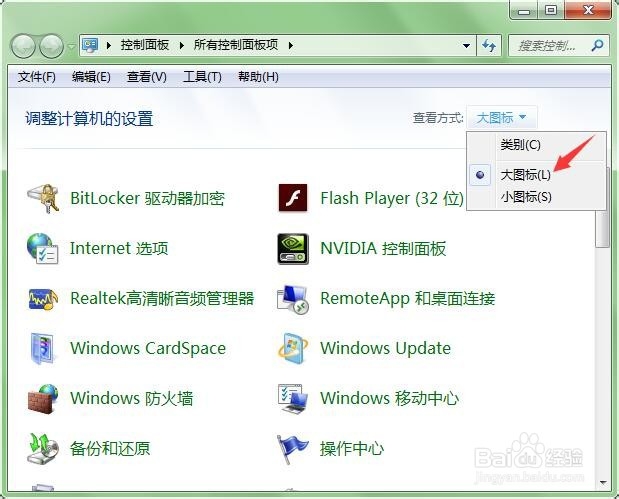Click BitLocker 驱动器加密 link

[147, 198]
